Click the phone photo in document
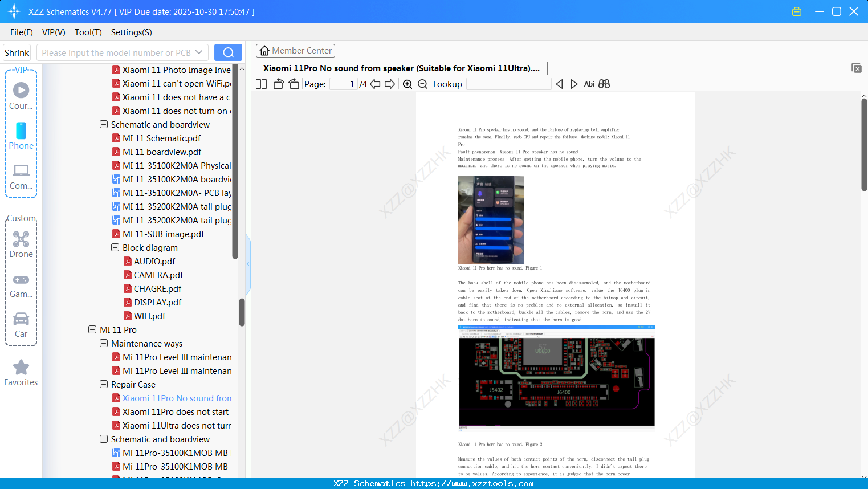868x489 pixels. (x=491, y=220)
